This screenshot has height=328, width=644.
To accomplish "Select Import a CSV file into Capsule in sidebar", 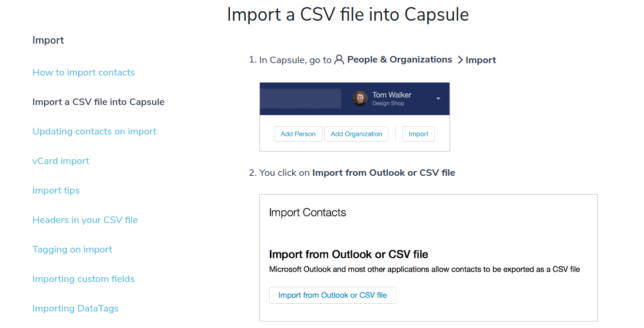I will 98,102.
